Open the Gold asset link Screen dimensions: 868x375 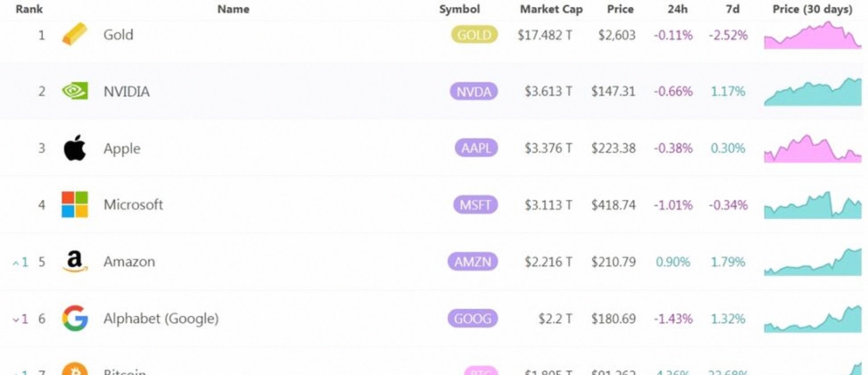(x=118, y=34)
